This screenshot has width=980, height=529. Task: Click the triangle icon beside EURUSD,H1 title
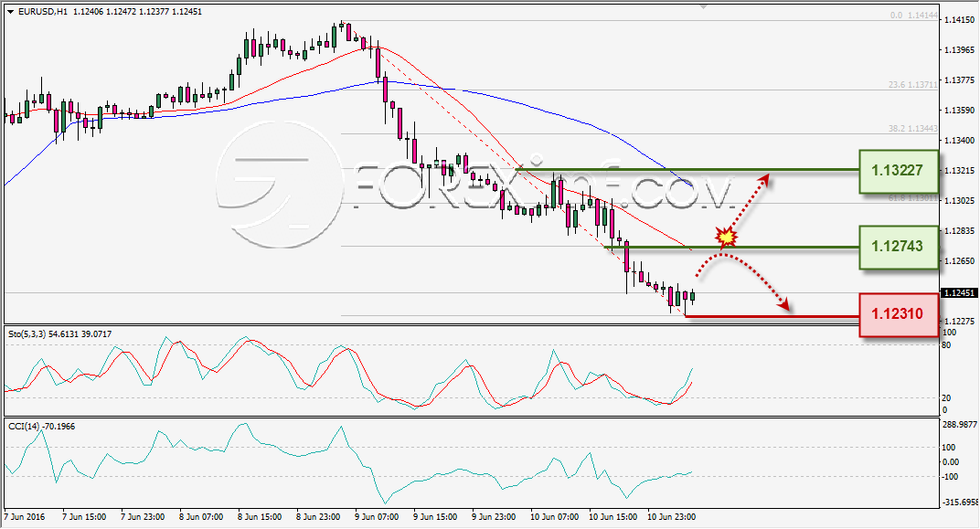pyautogui.click(x=10, y=12)
